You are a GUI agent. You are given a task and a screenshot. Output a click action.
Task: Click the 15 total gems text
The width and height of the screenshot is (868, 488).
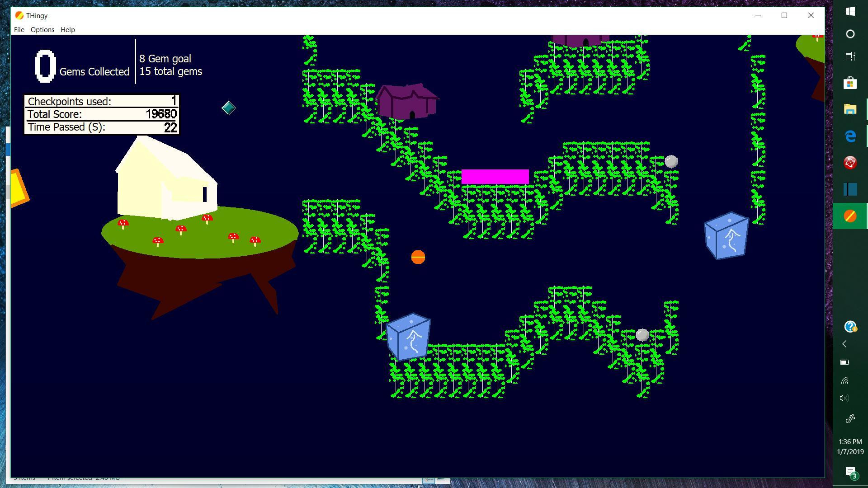pyautogui.click(x=170, y=71)
